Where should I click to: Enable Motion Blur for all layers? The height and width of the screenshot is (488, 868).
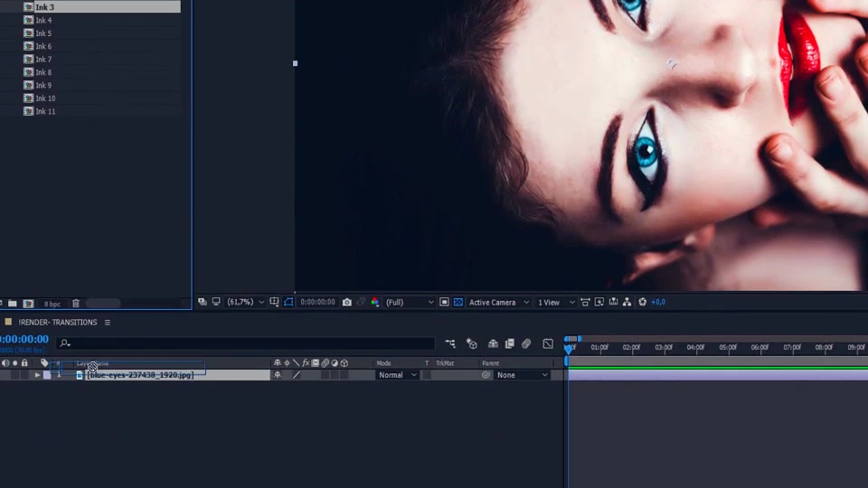pos(526,344)
